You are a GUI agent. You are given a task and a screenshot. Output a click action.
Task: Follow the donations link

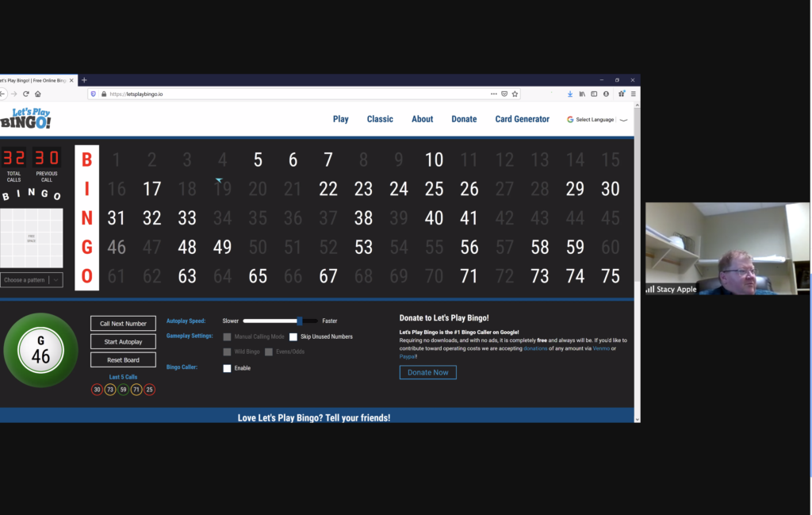pos(535,348)
